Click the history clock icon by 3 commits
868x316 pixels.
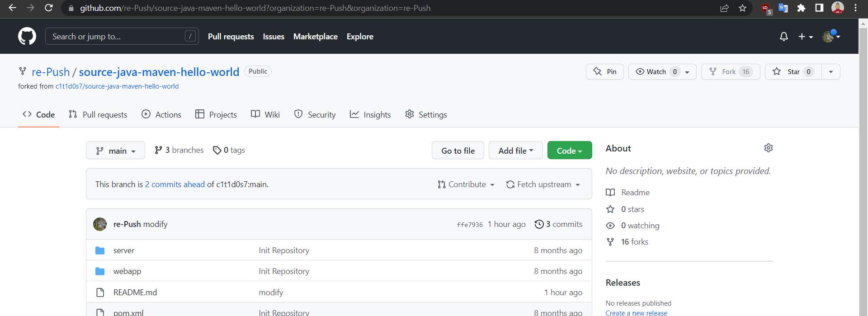(x=539, y=224)
